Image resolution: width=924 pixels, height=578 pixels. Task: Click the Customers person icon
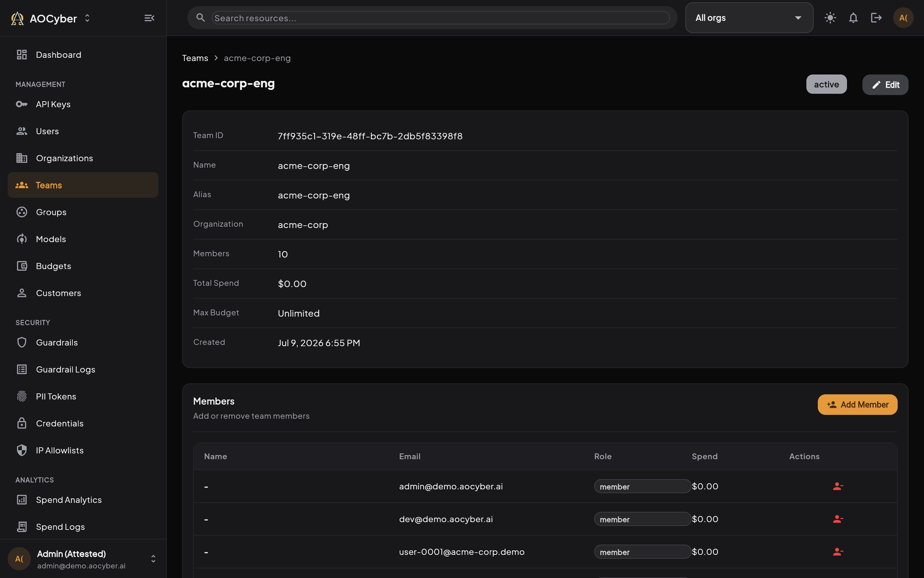[22, 293]
